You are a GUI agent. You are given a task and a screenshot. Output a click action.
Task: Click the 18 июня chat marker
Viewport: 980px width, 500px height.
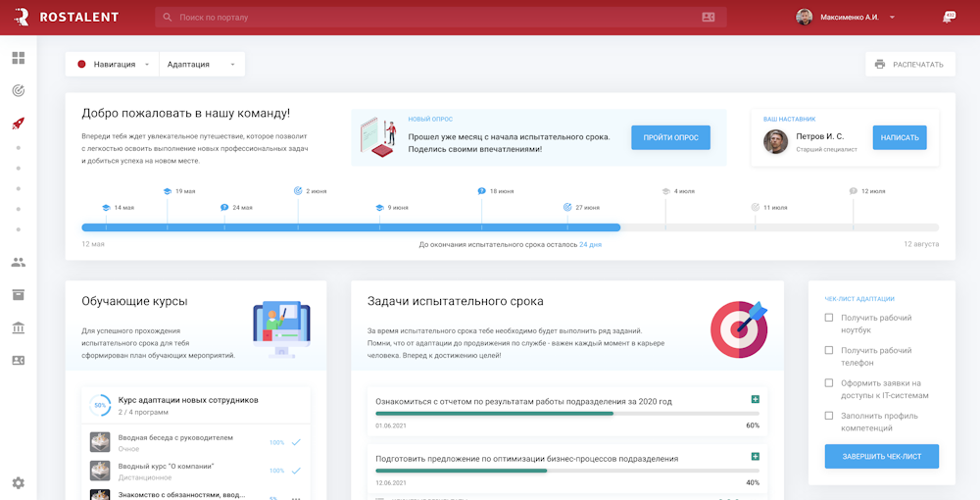tap(481, 191)
